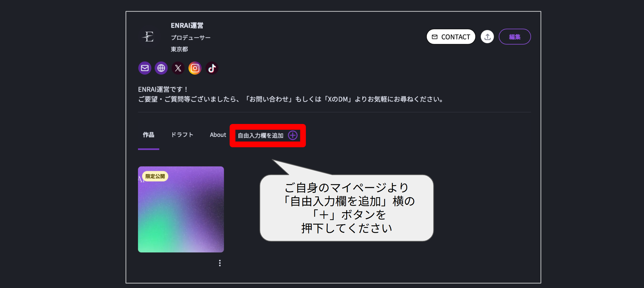The image size is (644, 288).
Task: Click the ENRAI profile avatar logo
Action: (149, 37)
